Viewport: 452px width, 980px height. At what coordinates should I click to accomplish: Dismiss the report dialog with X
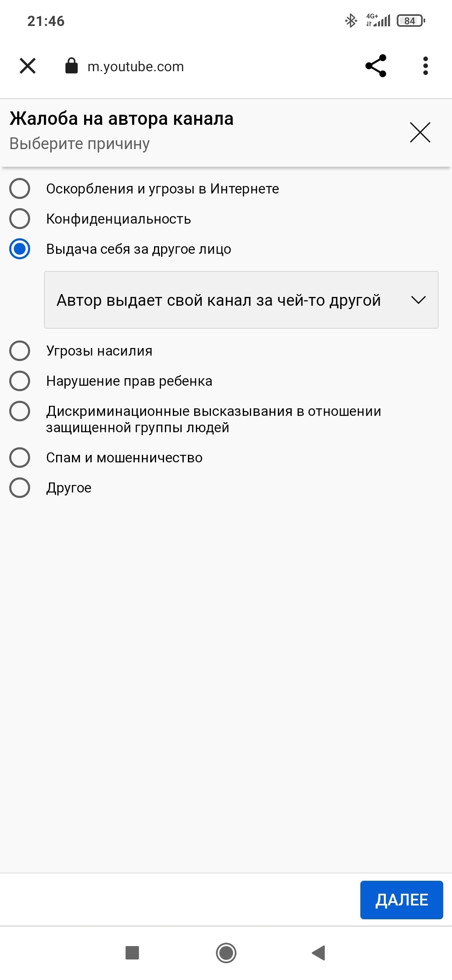point(420,132)
